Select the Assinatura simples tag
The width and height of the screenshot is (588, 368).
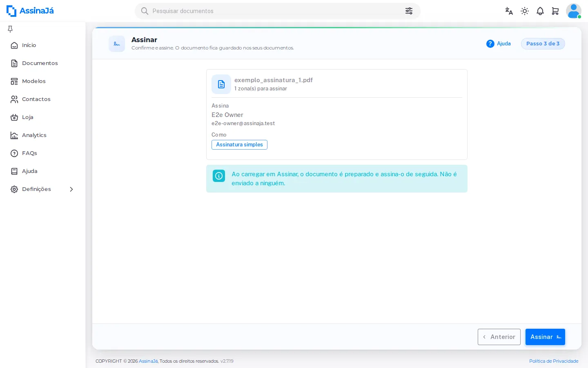(x=239, y=145)
